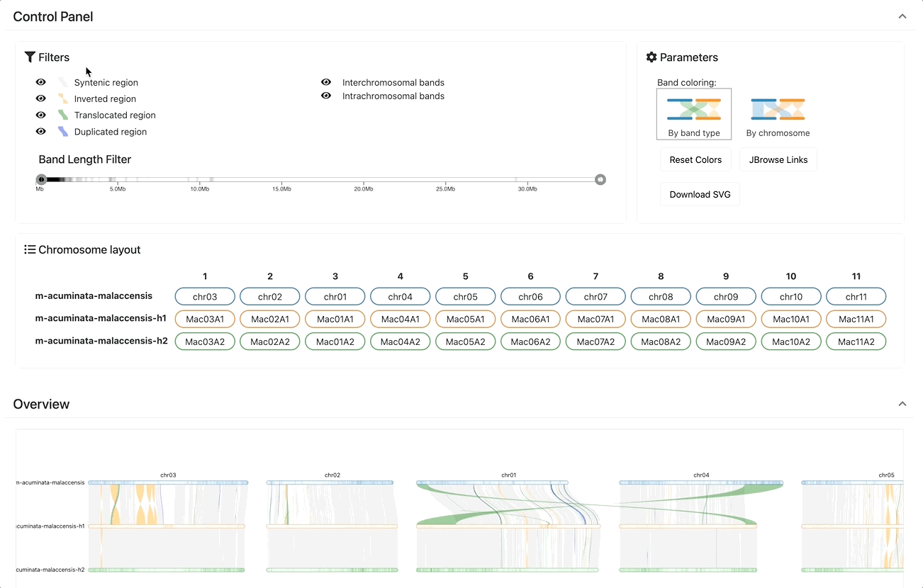Viewport: 923px width, 588px height.
Task: Select chr03 chromosome pill
Action: pos(205,297)
